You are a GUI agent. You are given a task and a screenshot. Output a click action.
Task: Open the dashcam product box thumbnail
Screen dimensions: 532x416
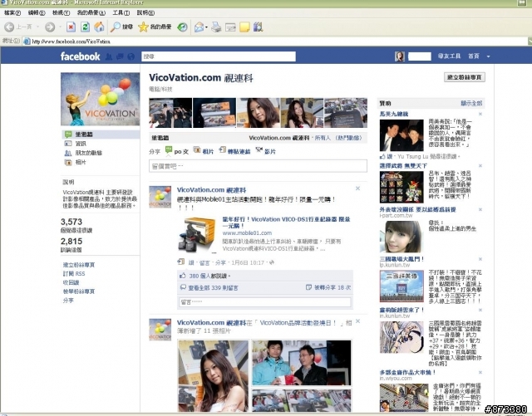tap(198, 235)
